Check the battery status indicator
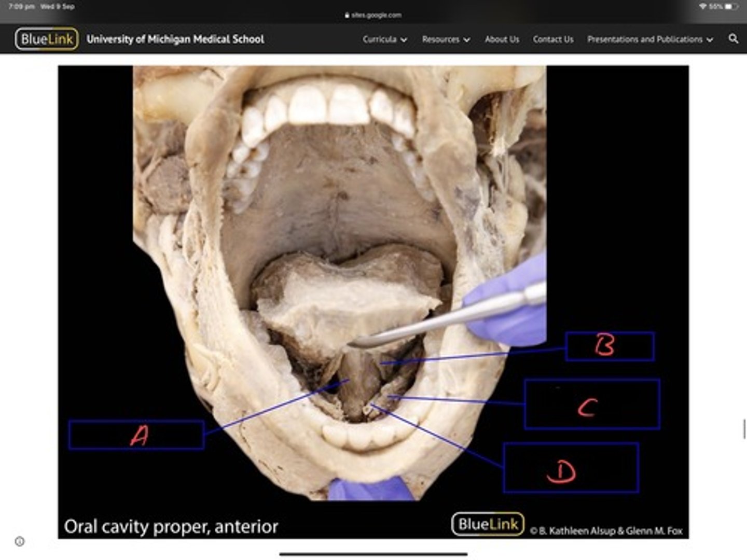This screenshot has width=747, height=560. click(724, 6)
